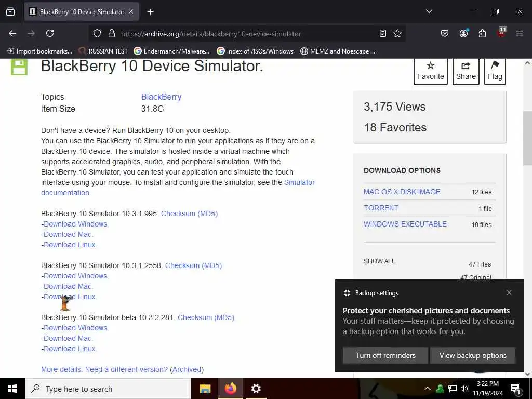Bookmark this page with star icon

pyautogui.click(x=397, y=34)
